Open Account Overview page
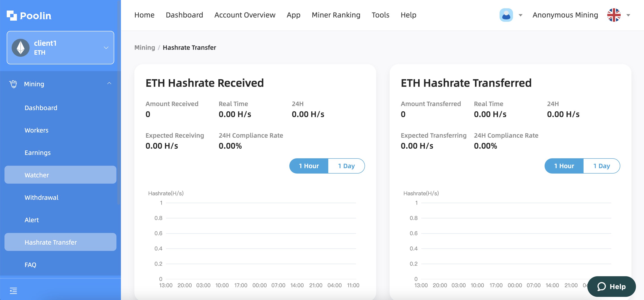The image size is (644, 300). pyautogui.click(x=245, y=15)
